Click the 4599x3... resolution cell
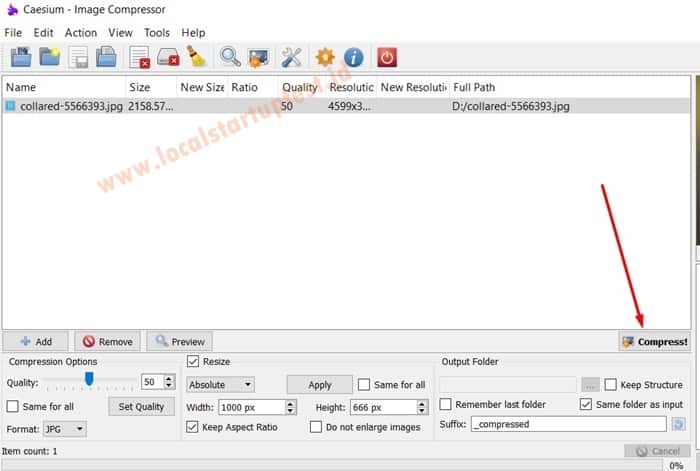Image resolution: width=700 pixels, height=471 pixels. [349, 106]
